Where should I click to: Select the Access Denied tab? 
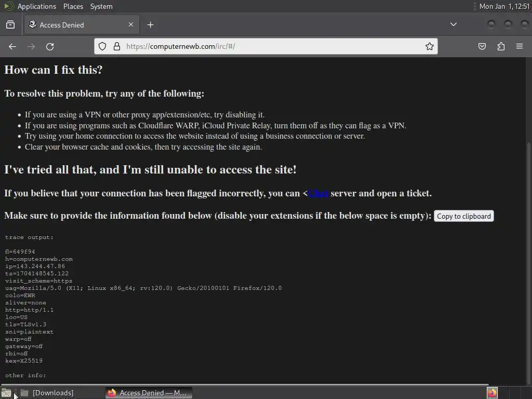click(x=82, y=25)
